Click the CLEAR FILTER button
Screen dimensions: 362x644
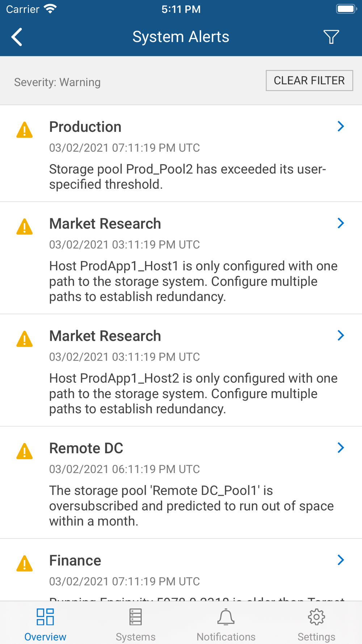[x=309, y=80]
